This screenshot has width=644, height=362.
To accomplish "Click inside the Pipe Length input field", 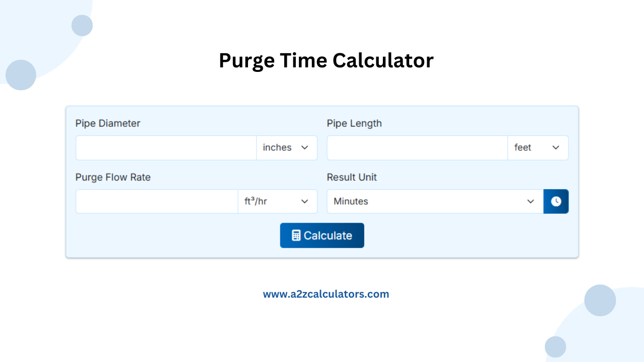I will pos(418,147).
